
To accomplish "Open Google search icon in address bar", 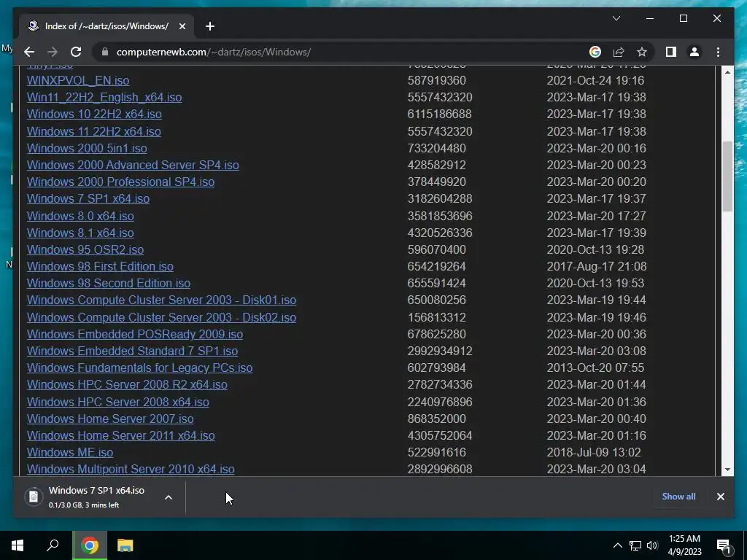I will pos(595,52).
